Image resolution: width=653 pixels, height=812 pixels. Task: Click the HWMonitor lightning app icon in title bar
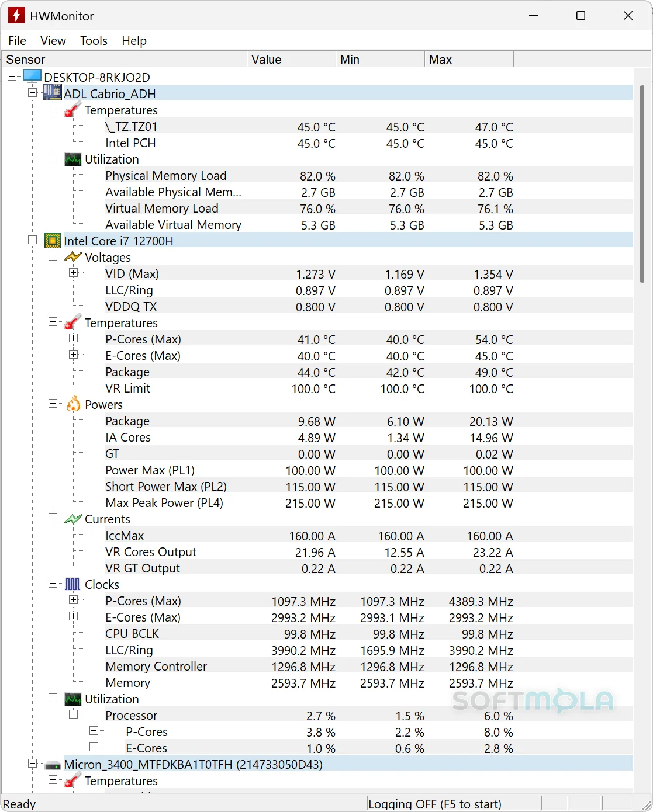click(x=16, y=16)
